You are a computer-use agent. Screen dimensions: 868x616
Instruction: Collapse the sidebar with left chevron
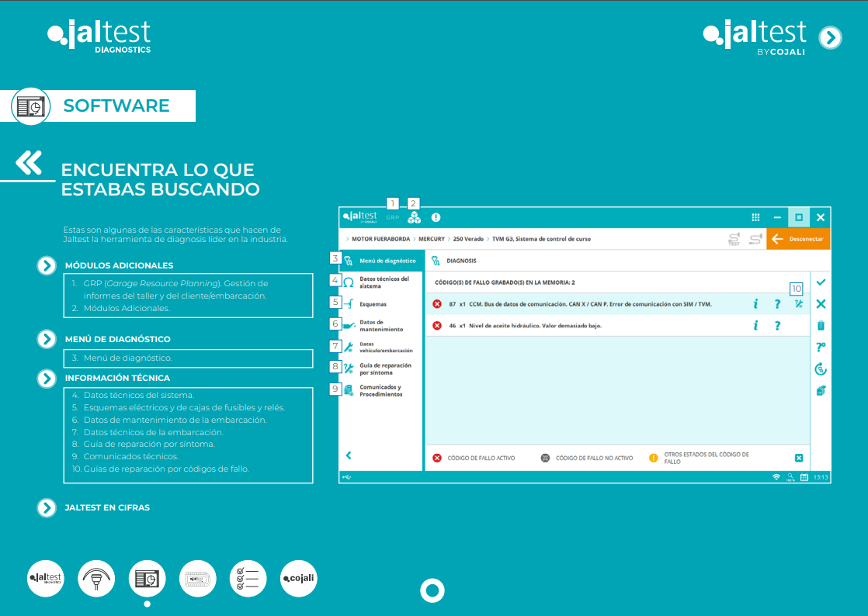[348, 455]
